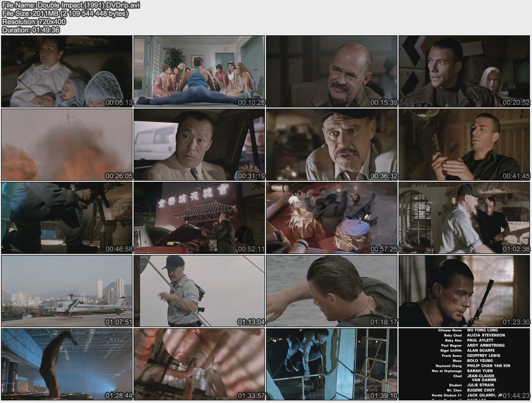Click the thumbnail timestamped 00:05:13

pos(67,72)
